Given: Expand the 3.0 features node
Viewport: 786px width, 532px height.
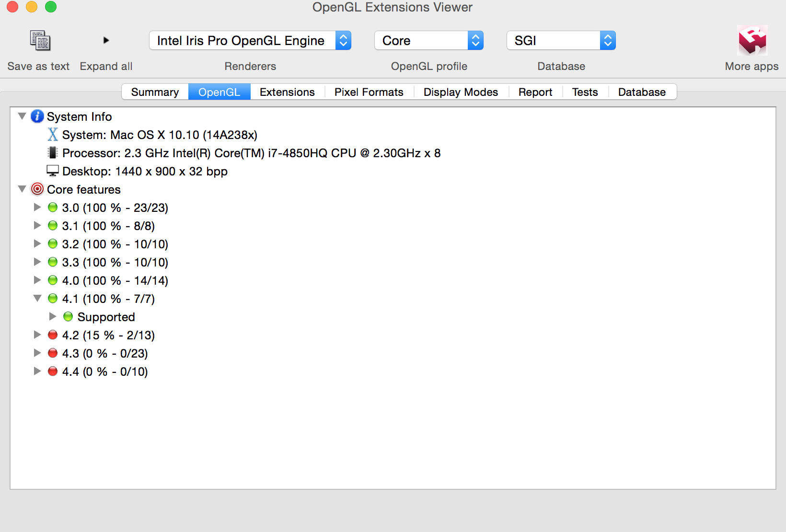Looking at the screenshot, I should 37,208.
